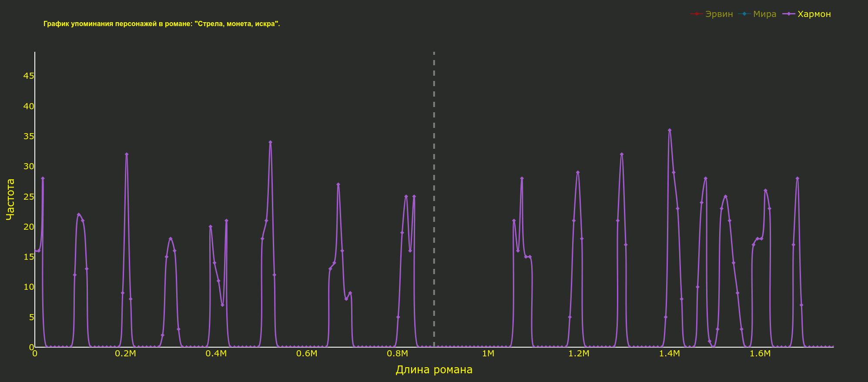This screenshot has height=382, width=868.
Task: Toggle the Эрвин series in legend
Action: tap(719, 14)
